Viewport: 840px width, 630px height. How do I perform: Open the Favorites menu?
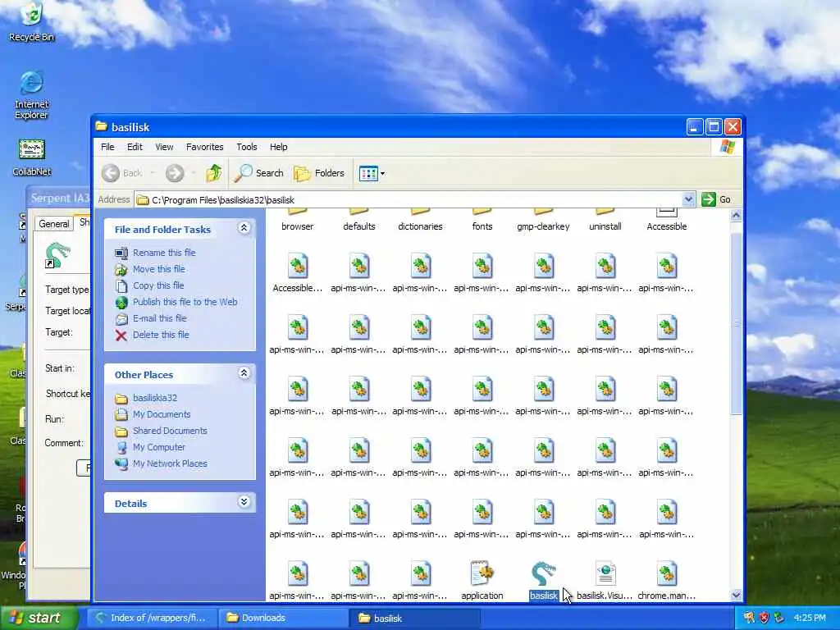[x=204, y=147]
